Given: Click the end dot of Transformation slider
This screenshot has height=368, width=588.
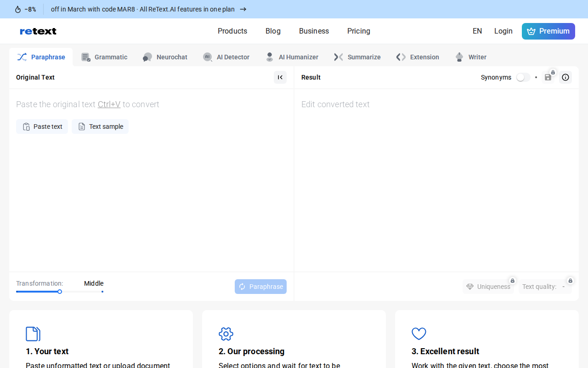Looking at the screenshot, I should [x=102, y=292].
